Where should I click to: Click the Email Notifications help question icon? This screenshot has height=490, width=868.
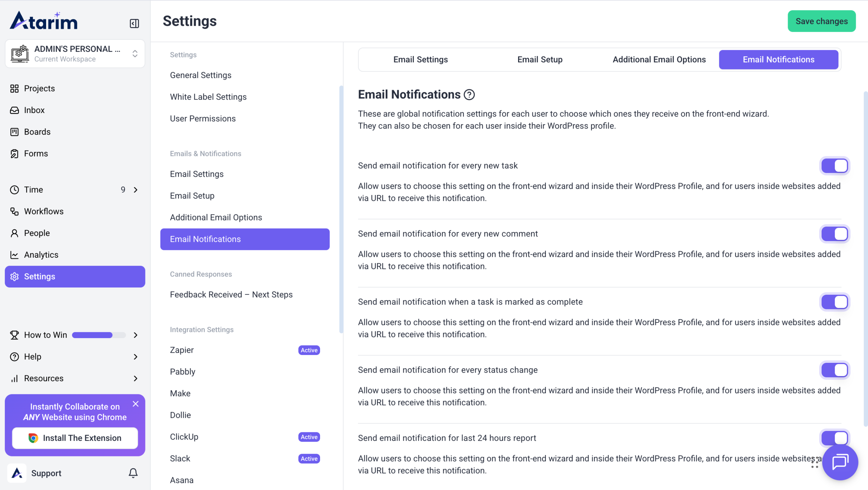[469, 95]
